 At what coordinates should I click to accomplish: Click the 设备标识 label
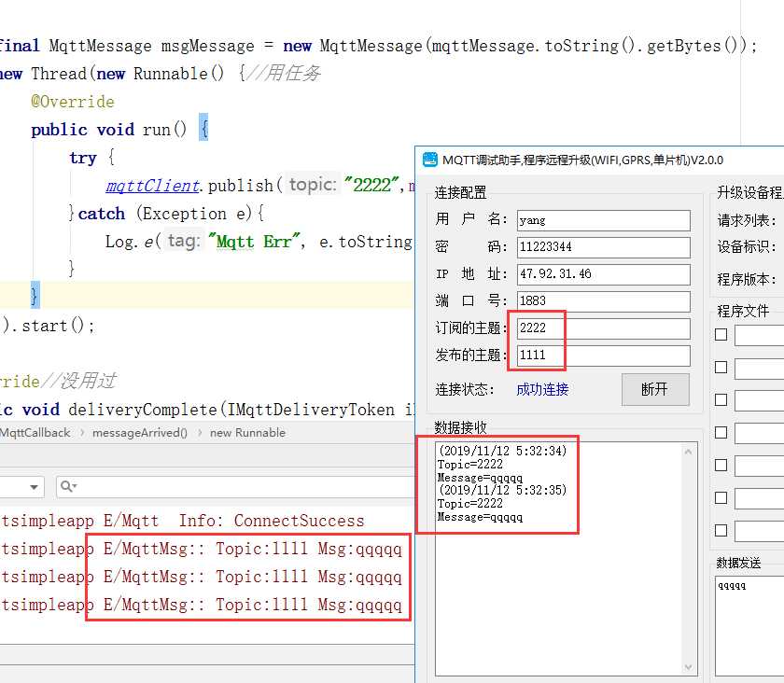click(747, 246)
